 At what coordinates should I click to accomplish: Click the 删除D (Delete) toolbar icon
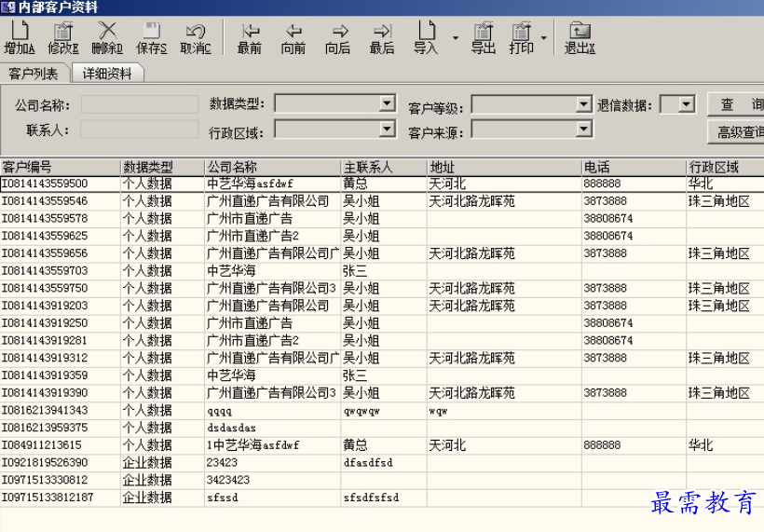click(x=107, y=37)
